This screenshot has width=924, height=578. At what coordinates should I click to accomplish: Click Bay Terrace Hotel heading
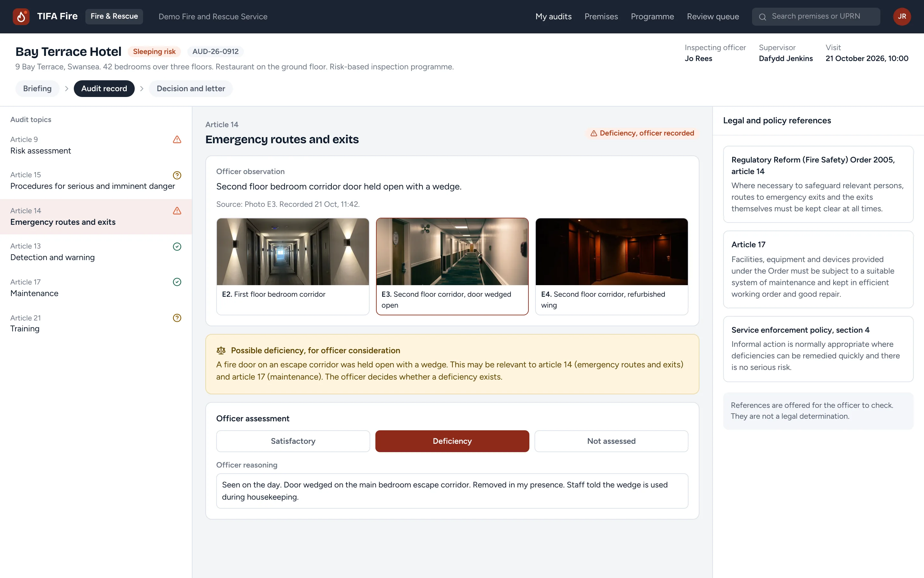point(68,52)
